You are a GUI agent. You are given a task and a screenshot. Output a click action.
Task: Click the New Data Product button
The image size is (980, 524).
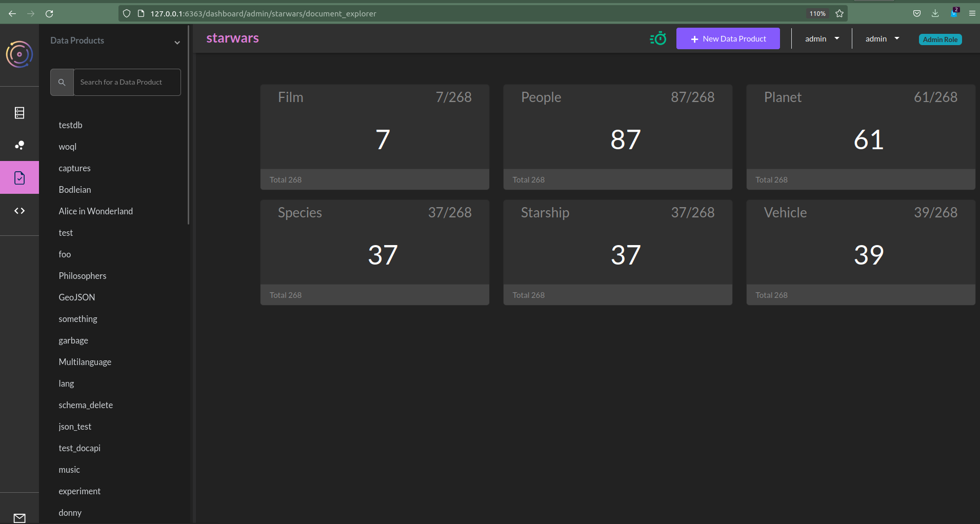click(x=728, y=38)
